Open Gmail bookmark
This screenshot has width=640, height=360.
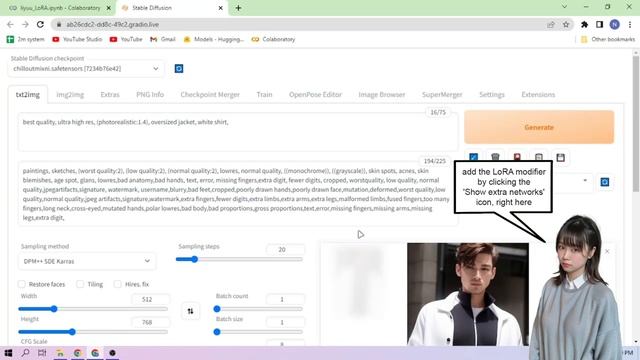162,39
